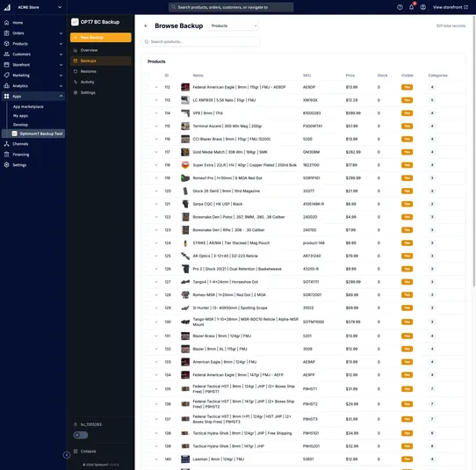Check the box for product ID 120
Screen dimensions: 476x470
click(147, 191)
